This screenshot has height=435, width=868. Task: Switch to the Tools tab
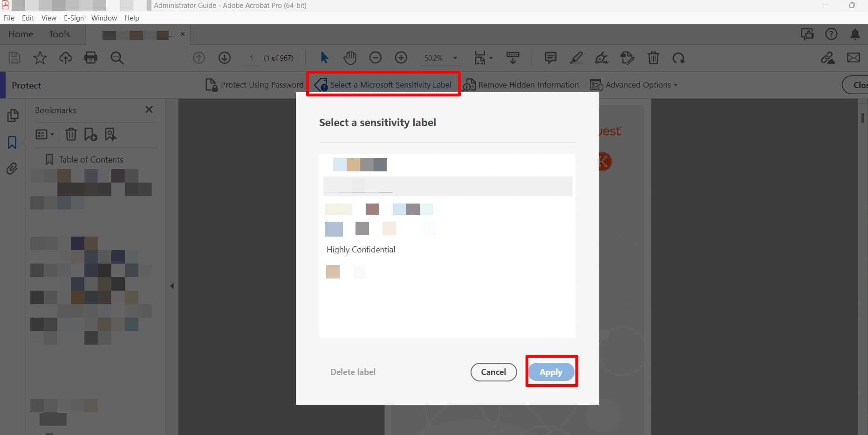tap(59, 34)
